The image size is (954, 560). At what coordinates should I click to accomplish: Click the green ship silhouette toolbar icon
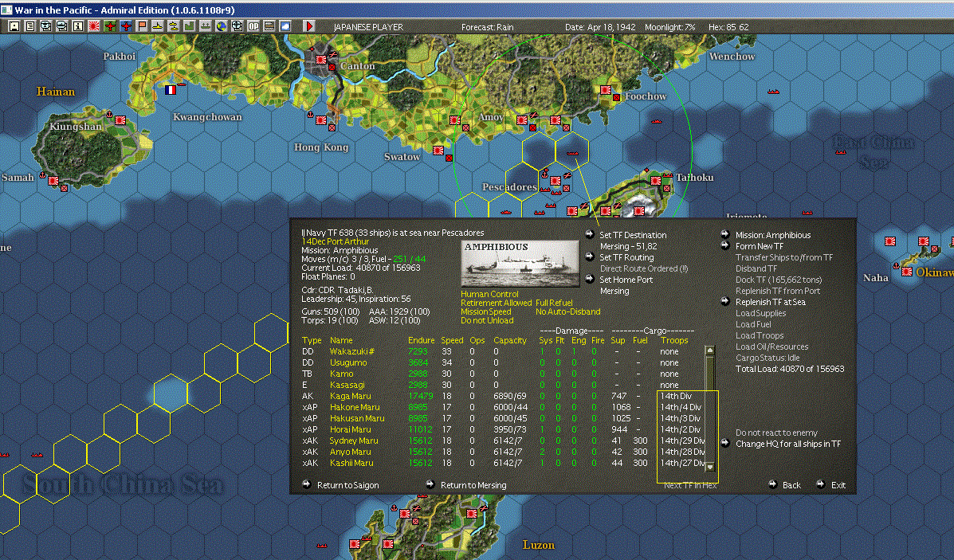[205, 26]
